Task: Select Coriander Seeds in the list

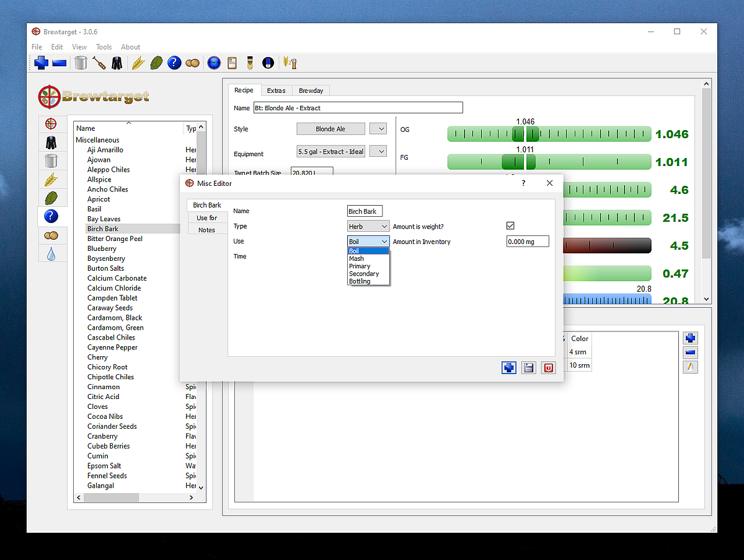Action: pyautogui.click(x=112, y=426)
